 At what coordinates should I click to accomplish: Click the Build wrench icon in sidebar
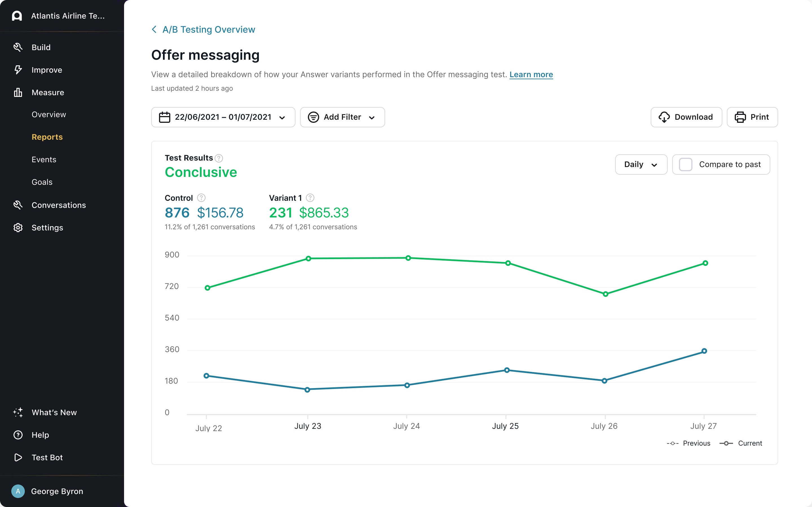18,47
